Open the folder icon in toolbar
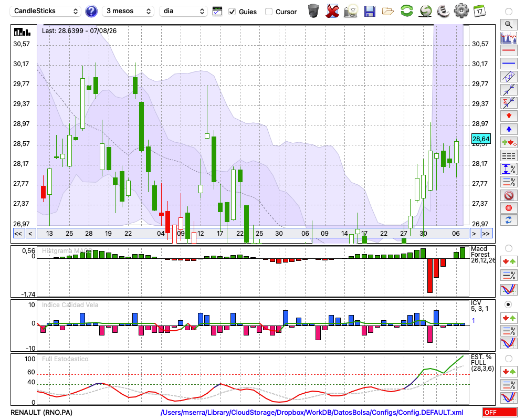The width and height of the screenshot is (525, 420). (388, 12)
